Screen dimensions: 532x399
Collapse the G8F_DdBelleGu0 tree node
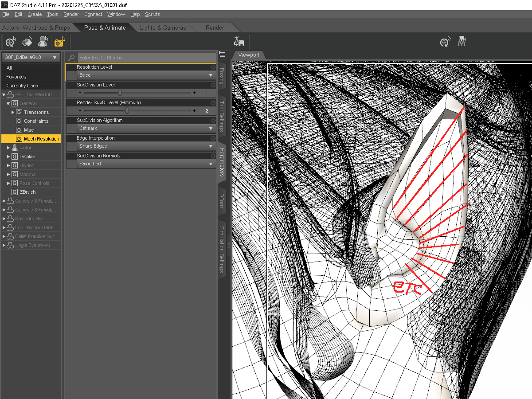tap(4, 94)
